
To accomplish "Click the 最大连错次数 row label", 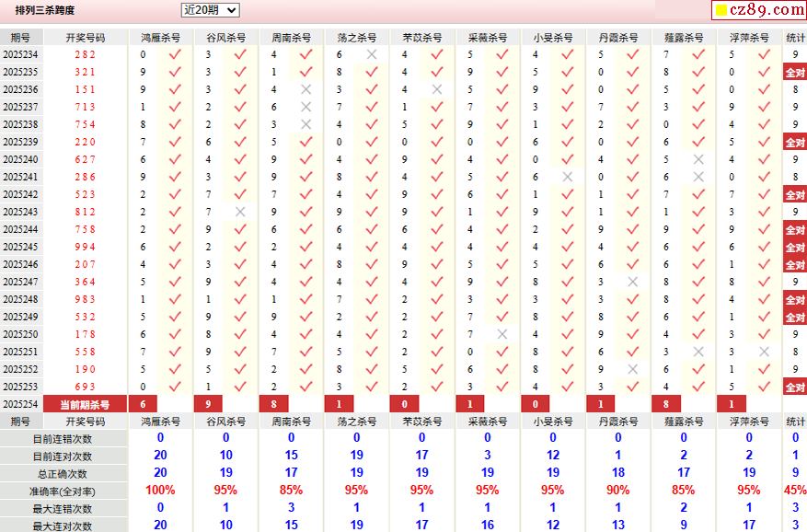I will (x=63, y=509).
